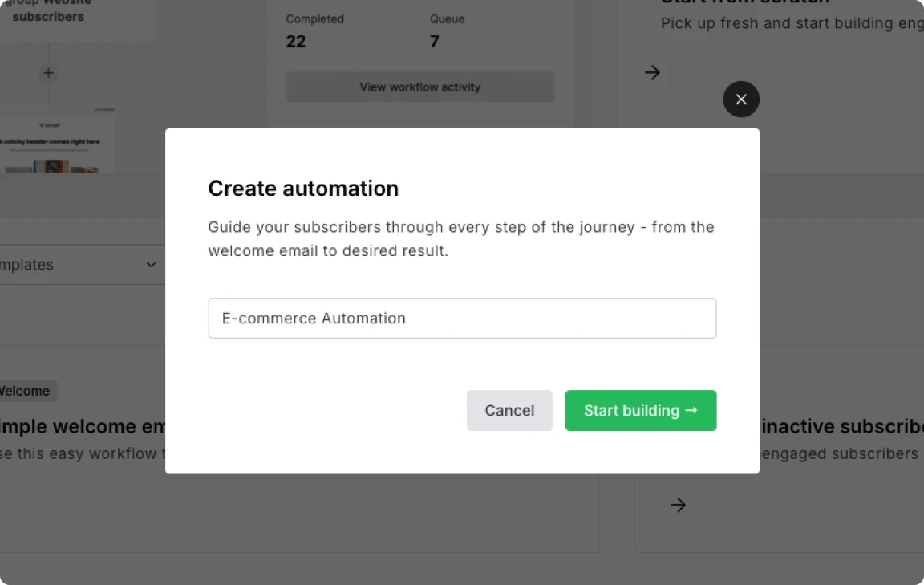
Task: Click the plus icon below Website subscribers group
Action: (x=48, y=72)
